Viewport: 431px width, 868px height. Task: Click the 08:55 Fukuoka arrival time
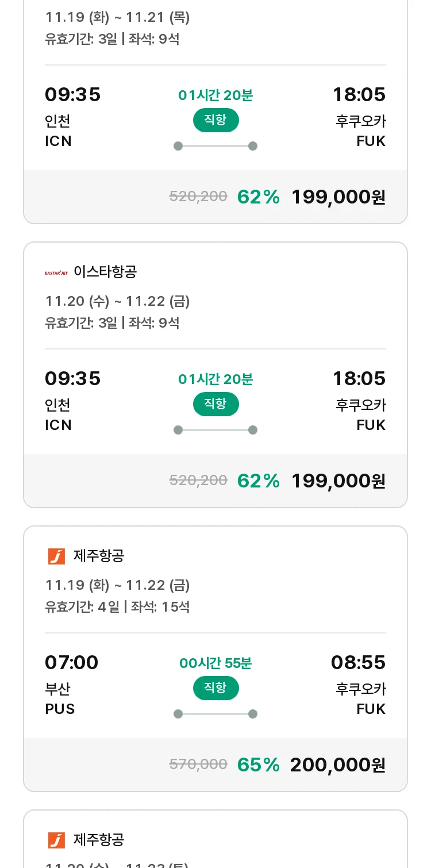pyautogui.click(x=358, y=662)
